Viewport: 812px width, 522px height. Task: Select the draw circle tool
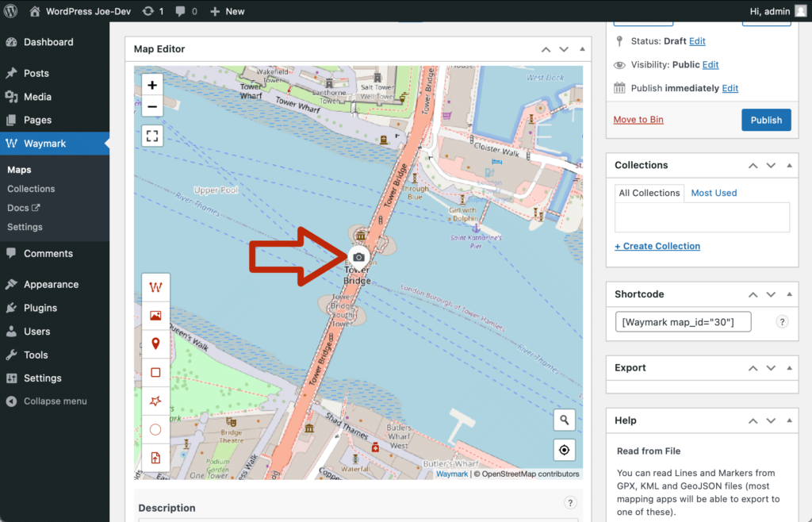pos(155,429)
